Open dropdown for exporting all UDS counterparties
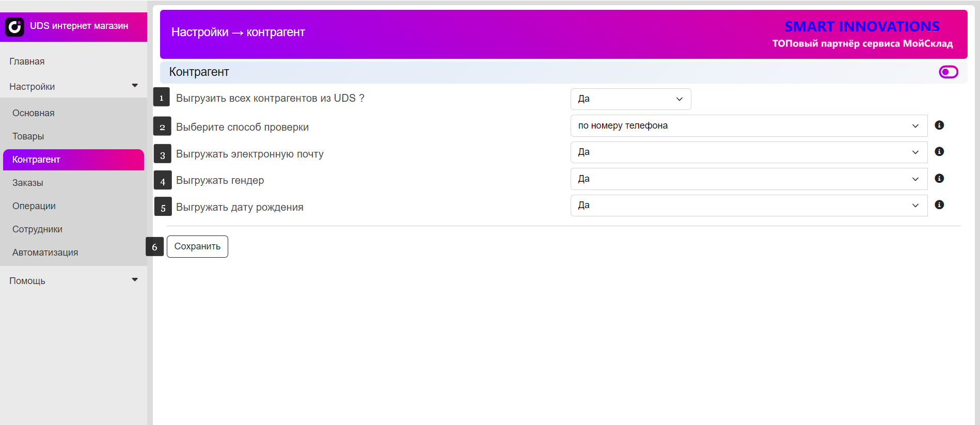This screenshot has height=425, width=980. point(630,99)
